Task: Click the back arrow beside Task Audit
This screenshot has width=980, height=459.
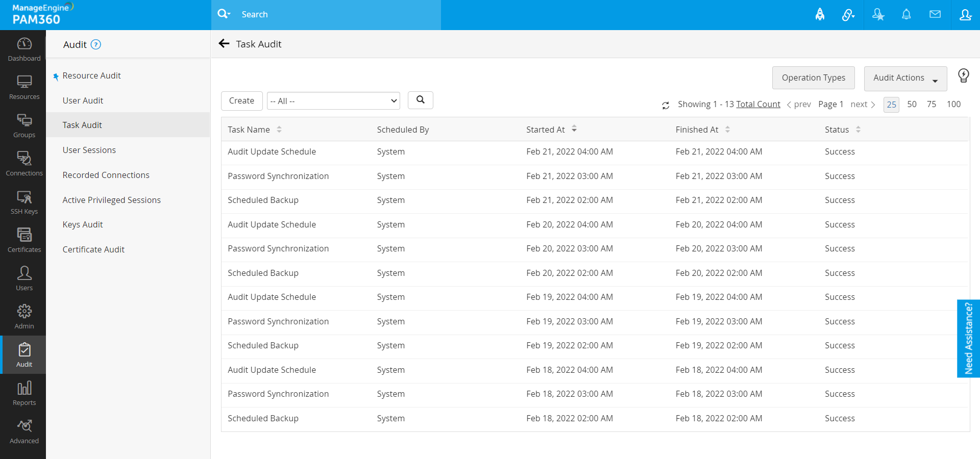Action: [x=224, y=44]
